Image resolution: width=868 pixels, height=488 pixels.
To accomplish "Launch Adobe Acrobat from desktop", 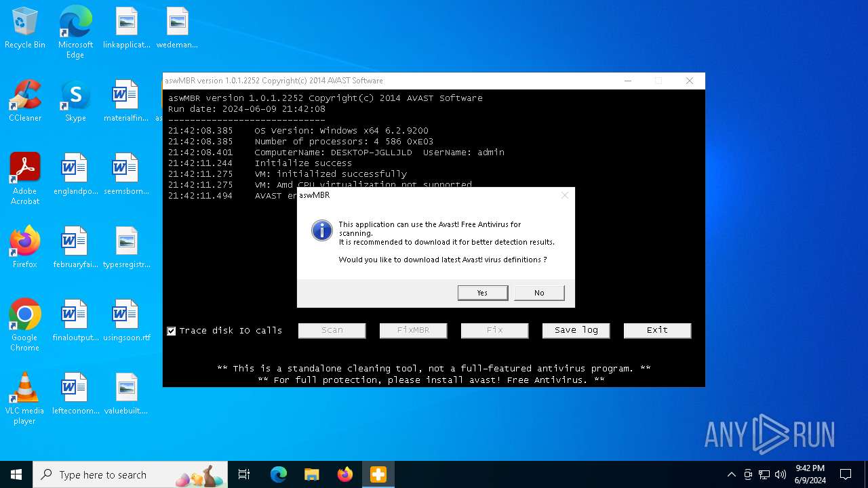I will 25,179.
